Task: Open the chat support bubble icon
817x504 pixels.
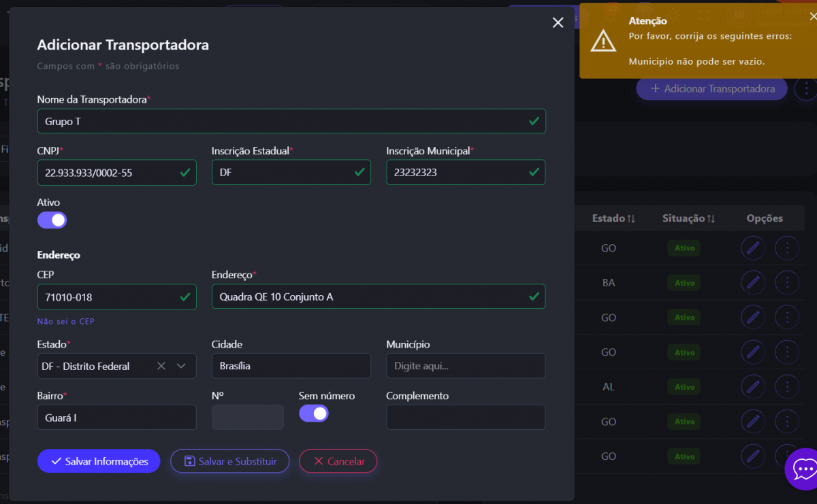Action: pyautogui.click(x=803, y=469)
